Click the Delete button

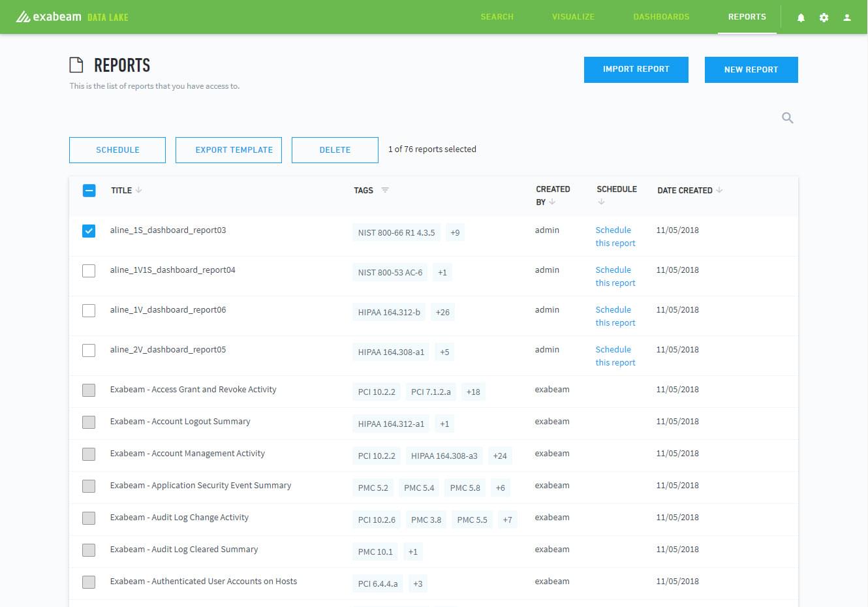(x=335, y=150)
